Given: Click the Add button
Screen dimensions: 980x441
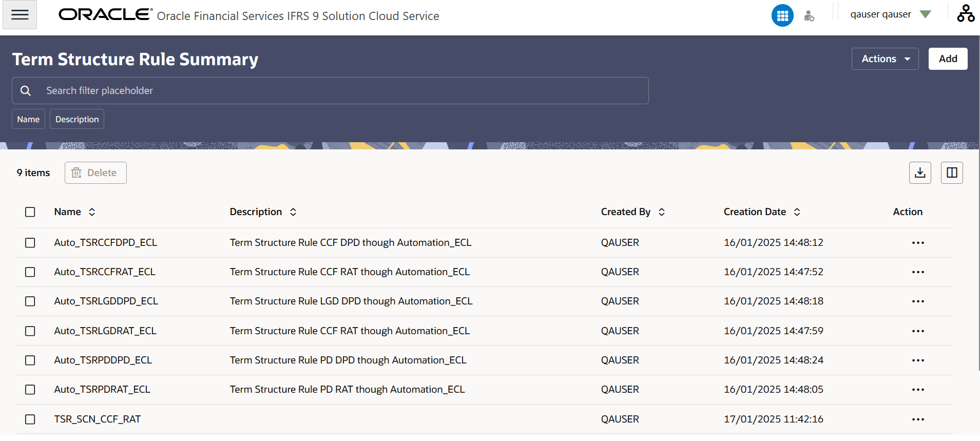Looking at the screenshot, I should click(x=948, y=59).
